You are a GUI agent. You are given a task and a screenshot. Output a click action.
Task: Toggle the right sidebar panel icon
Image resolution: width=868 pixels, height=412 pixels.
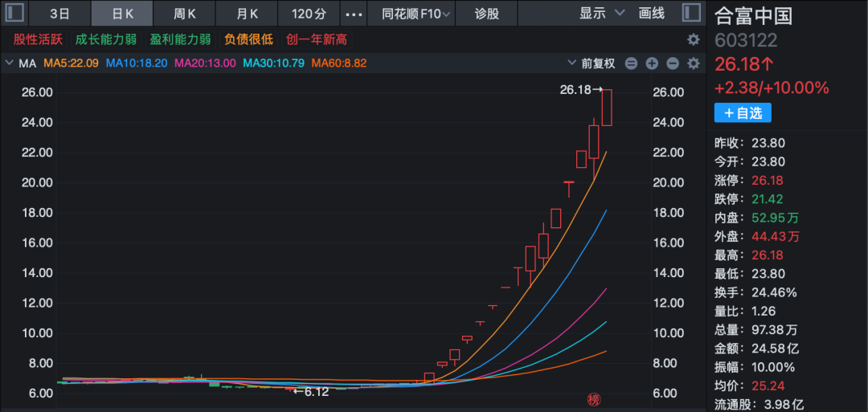click(x=691, y=14)
